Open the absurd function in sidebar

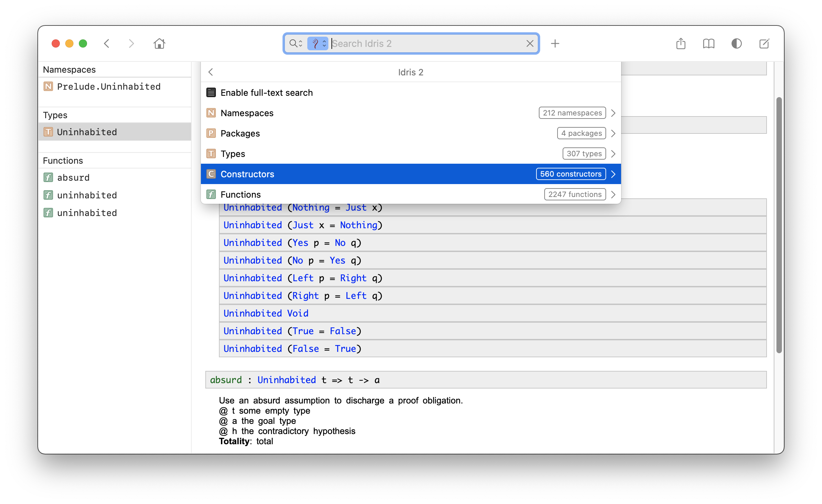tap(73, 178)
